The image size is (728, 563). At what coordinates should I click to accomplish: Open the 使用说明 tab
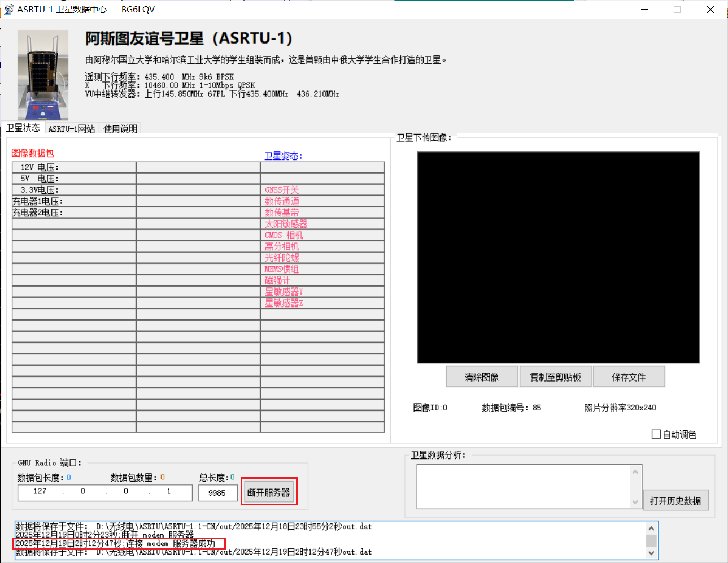click(x=120, y=129)
